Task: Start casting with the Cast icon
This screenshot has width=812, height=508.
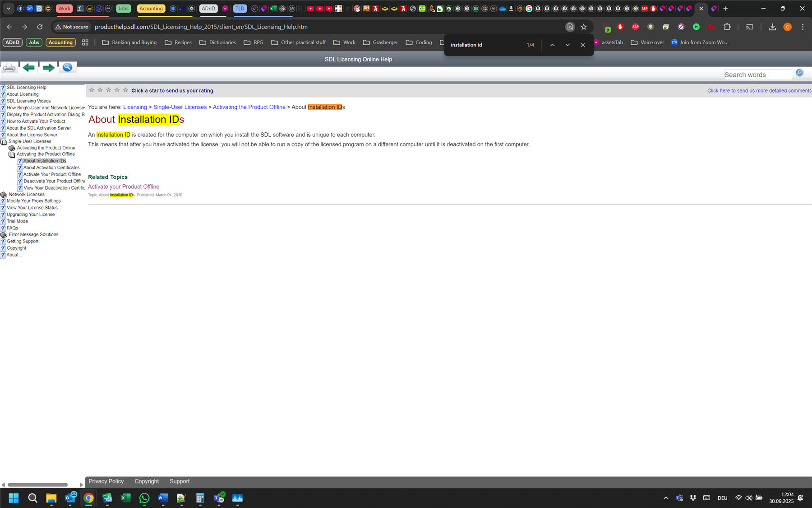Action: tap(749, 27)
